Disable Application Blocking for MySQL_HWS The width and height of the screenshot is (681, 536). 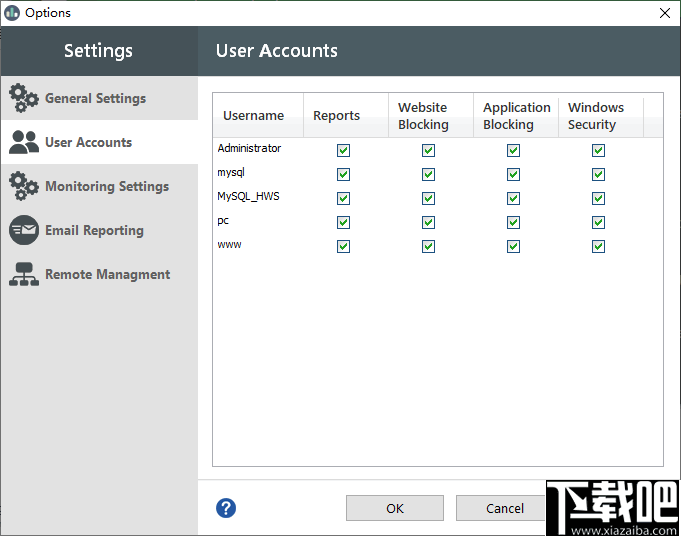point(513,199)
